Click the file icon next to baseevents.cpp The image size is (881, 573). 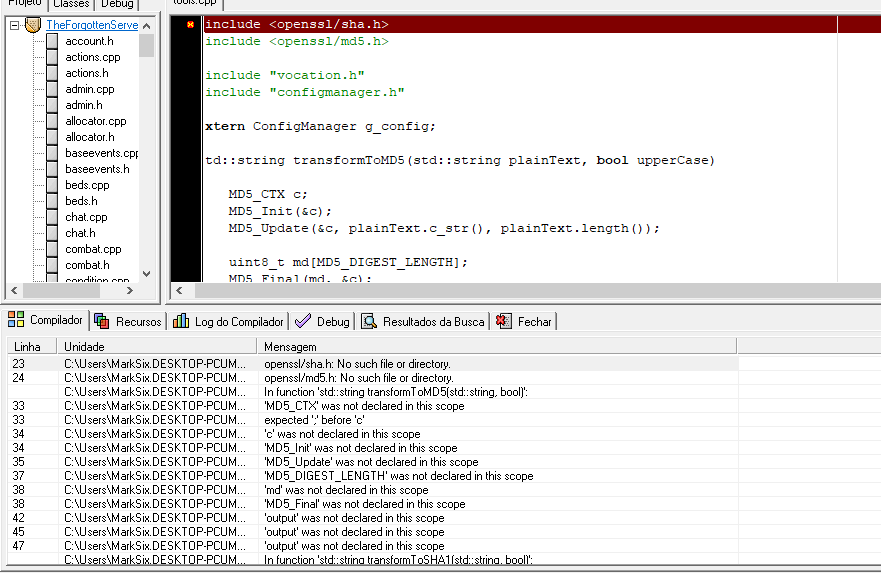[x=52, y=153]
